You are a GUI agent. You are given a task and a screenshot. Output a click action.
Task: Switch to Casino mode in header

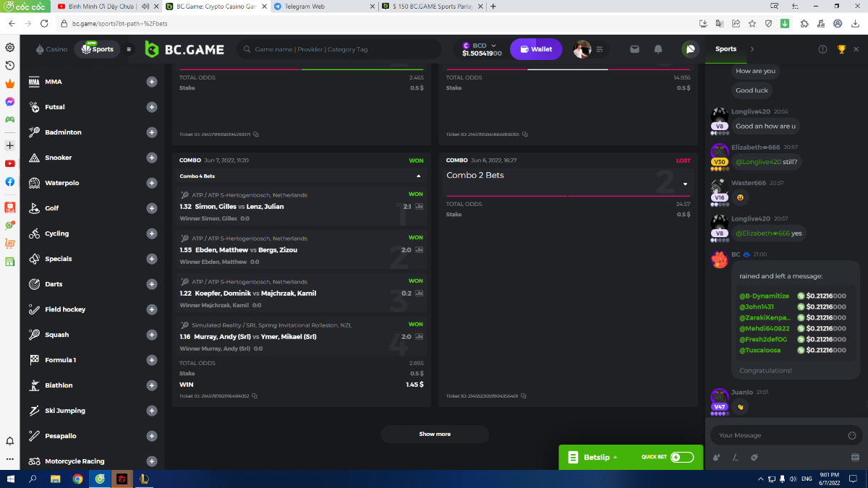(x=51, y=49)
